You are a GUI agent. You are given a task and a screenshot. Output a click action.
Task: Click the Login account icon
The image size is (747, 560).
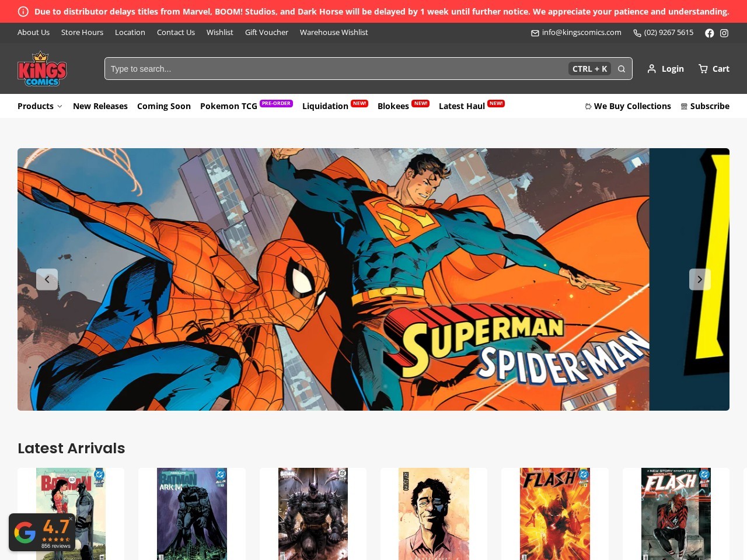pos(651,68)
